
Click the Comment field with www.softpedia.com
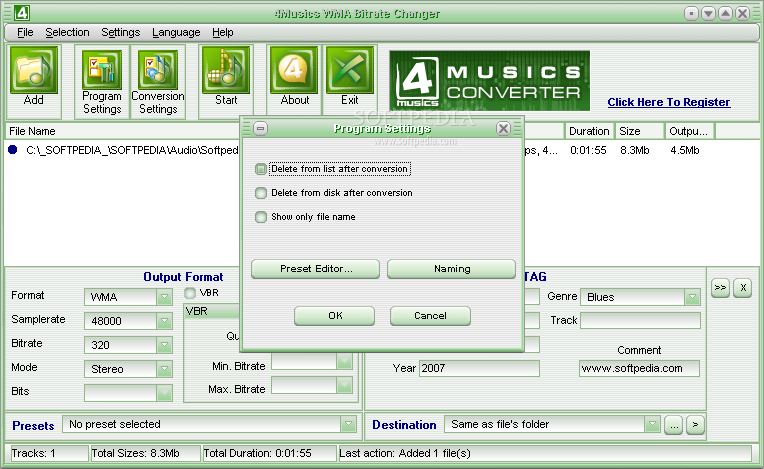pos(639,368)
